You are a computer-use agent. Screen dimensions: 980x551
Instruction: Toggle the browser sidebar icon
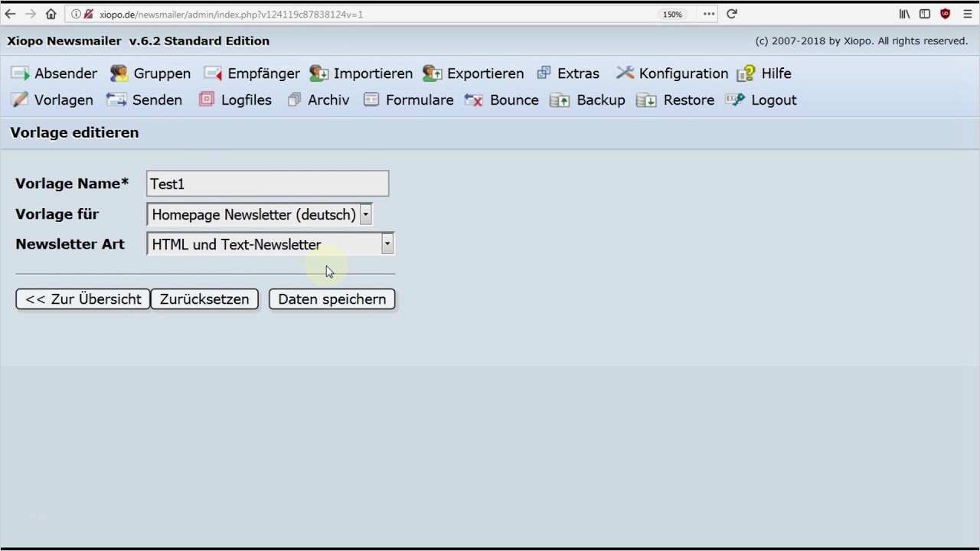(x=925, y=14)
